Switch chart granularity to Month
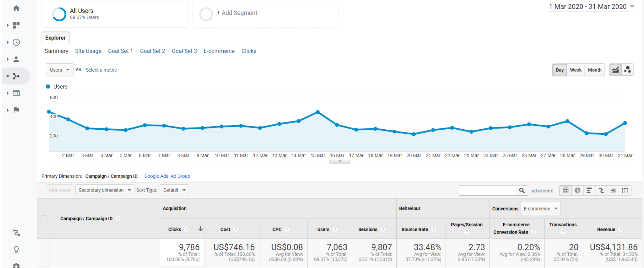 click(595, 70)
